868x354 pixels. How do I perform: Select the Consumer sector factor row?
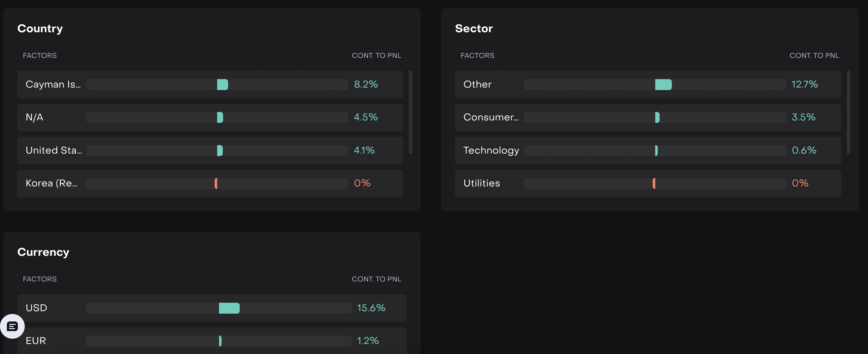coord(491,117)
